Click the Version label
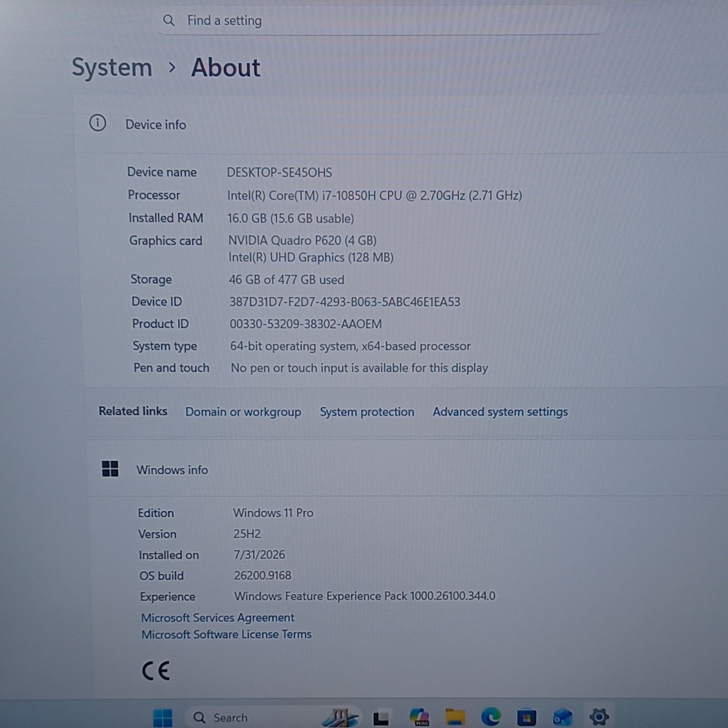This screenshot has width=728, height=728. 157,534
